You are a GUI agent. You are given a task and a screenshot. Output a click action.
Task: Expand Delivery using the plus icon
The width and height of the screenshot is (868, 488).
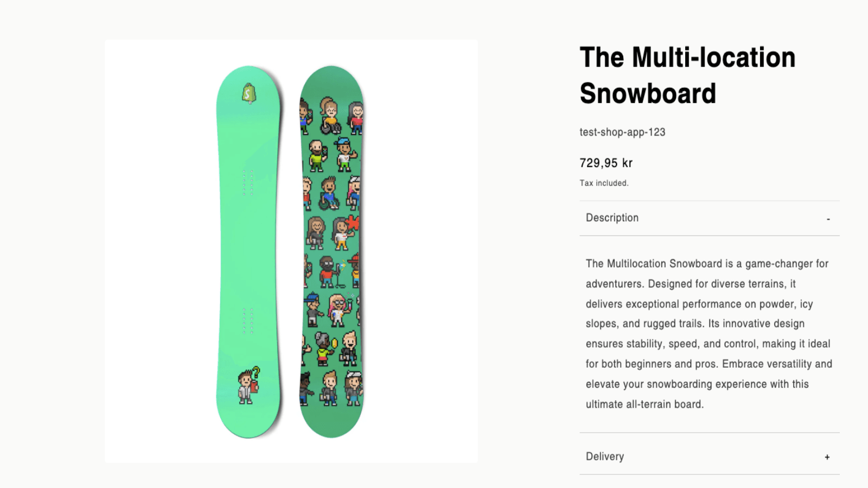827,457
